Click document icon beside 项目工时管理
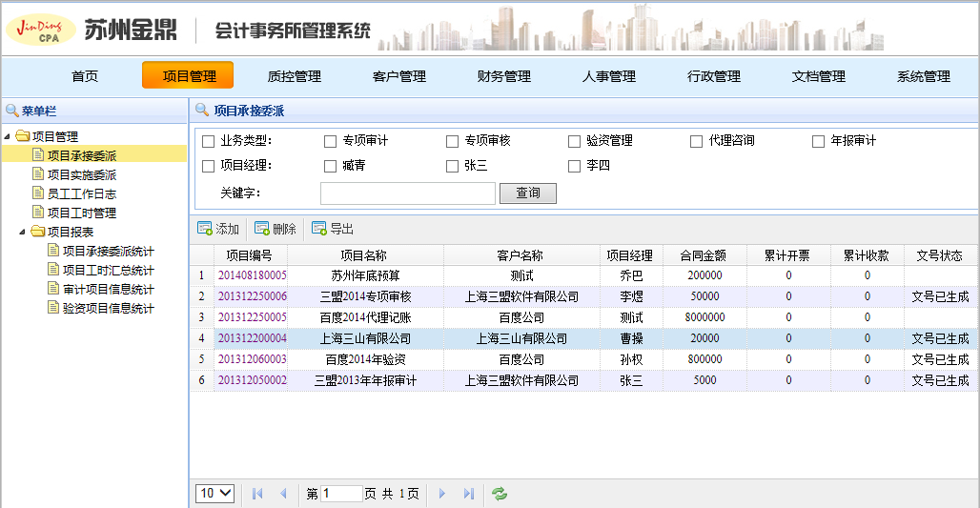Image resolution: width=980 pixels, height=508 pixels. (x=38, y=212)
